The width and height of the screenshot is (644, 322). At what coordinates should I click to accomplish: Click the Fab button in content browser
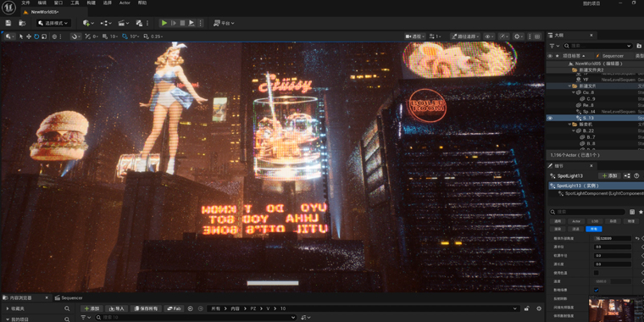point(175,308)
